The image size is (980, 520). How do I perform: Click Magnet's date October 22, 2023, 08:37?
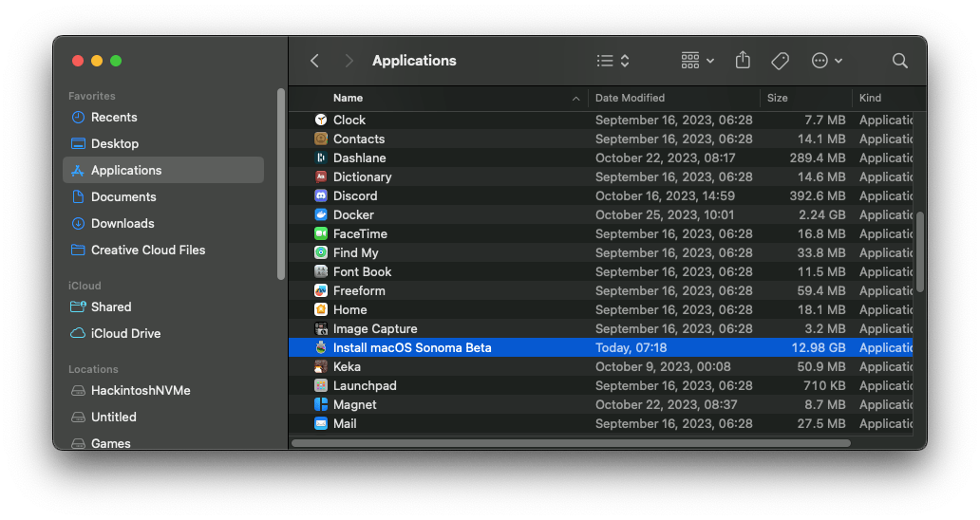(x=666, y=404)
